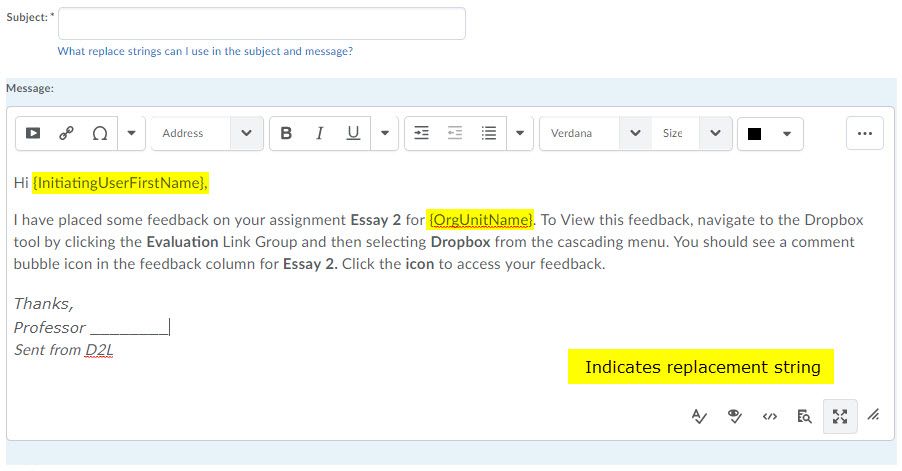
Task: Open the replace strings help link
Action: coord(205,51)
